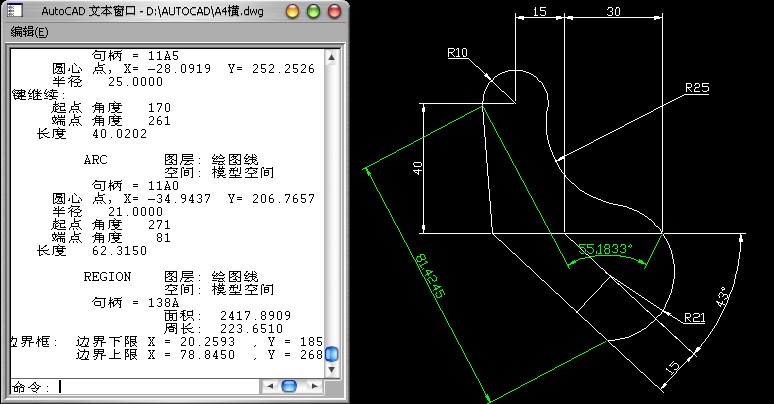Click the 句柄 = 11A5 line

(135, 56)
